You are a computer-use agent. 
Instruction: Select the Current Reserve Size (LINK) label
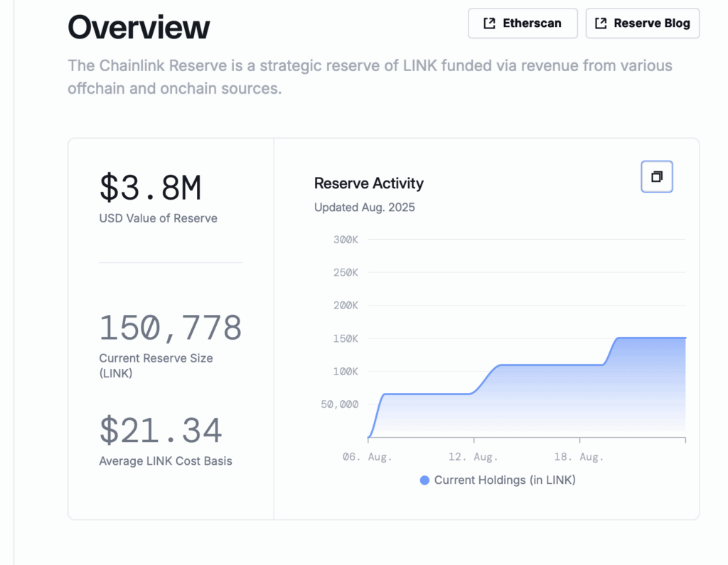point(156,365)
